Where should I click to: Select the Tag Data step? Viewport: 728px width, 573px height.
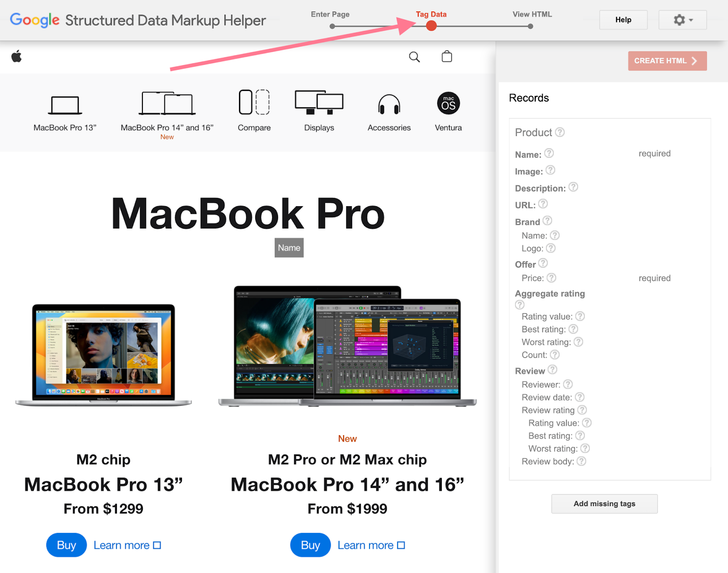tap(431, 15)
